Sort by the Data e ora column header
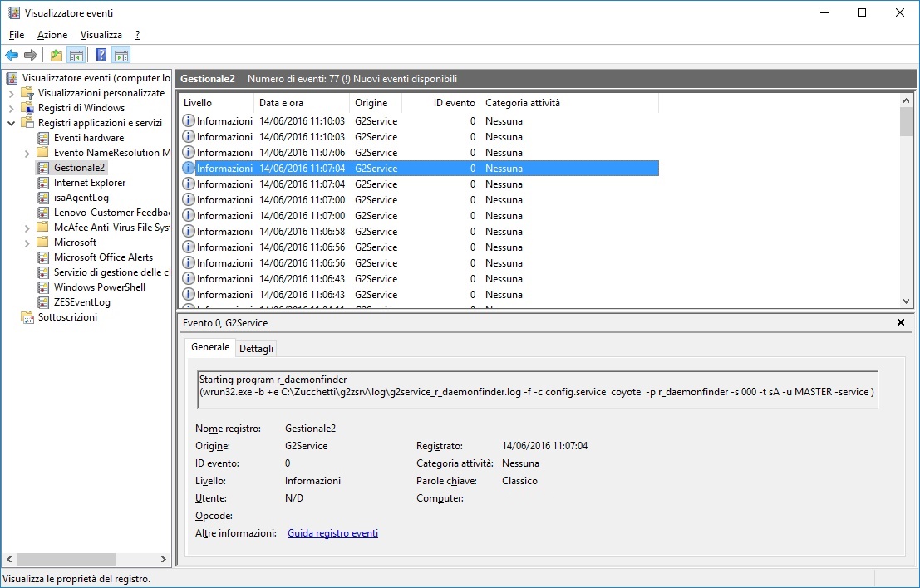The height and width of the screenshot is (588, 920). [302, 103]
